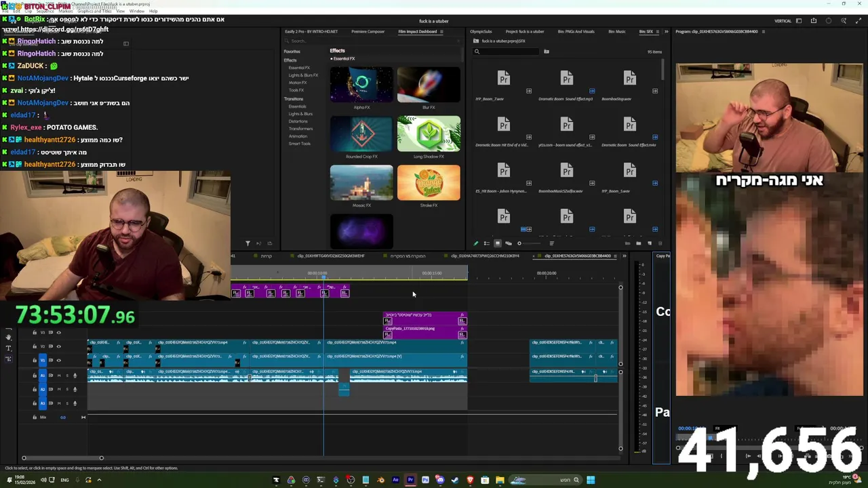This screenshot has height=488, width=868.
Task: Open File Explorer from the taskbar
Action: pyautogui.click(x=500, y=480)
